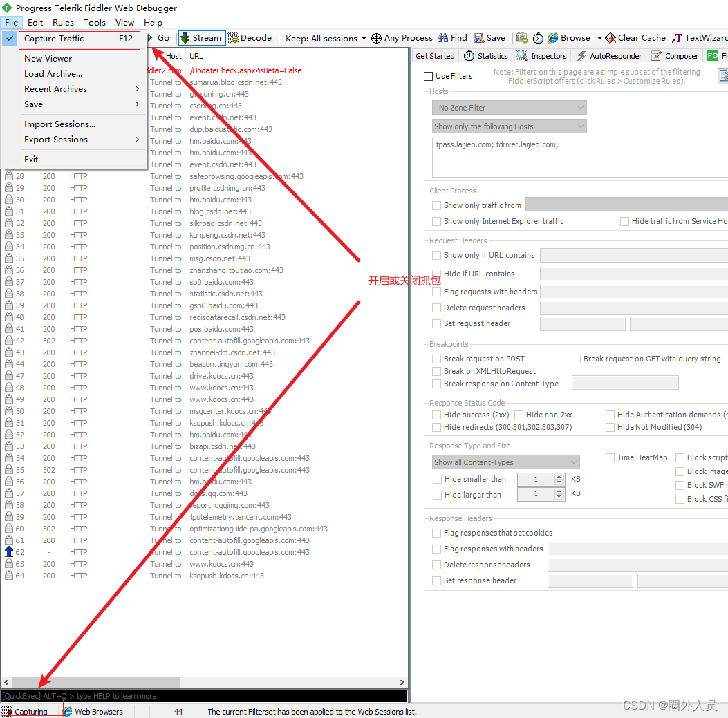
Task: Click the hosts filter text area
Action: click(x=580, y=158)
